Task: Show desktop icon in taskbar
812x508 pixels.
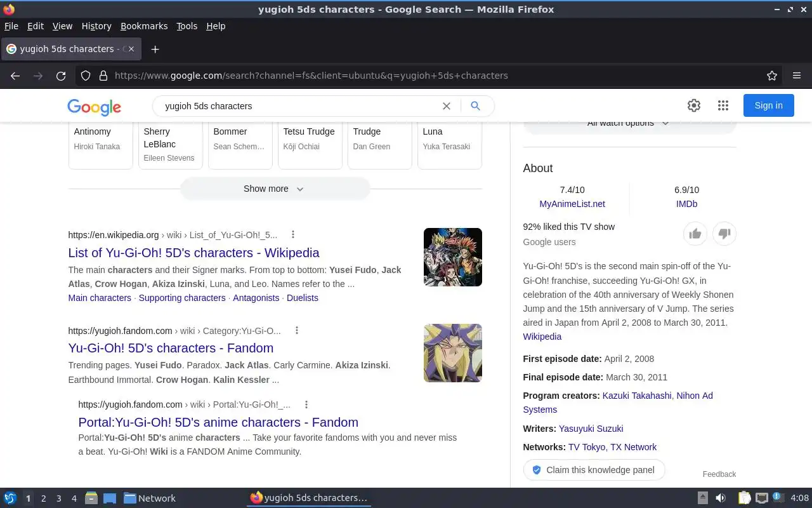Action: [x=109, y=498]
